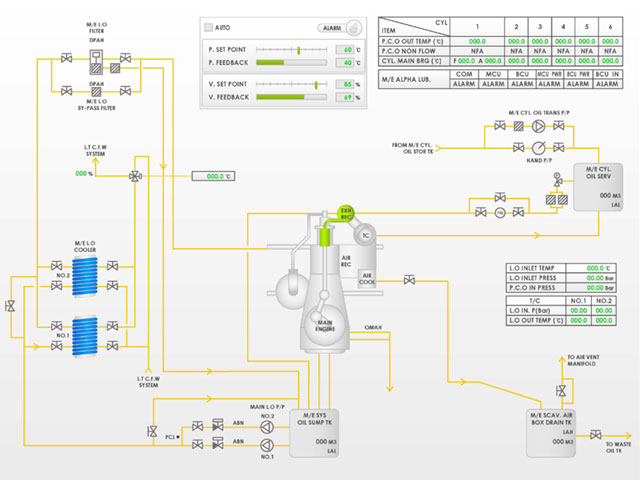Click the valve left of PCI label

click(x=152, y=431)
